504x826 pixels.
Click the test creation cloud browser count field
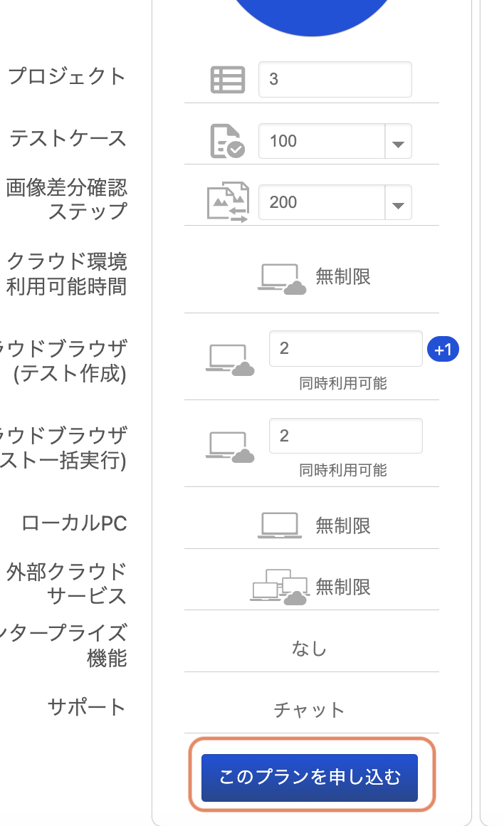pos(345,349)
